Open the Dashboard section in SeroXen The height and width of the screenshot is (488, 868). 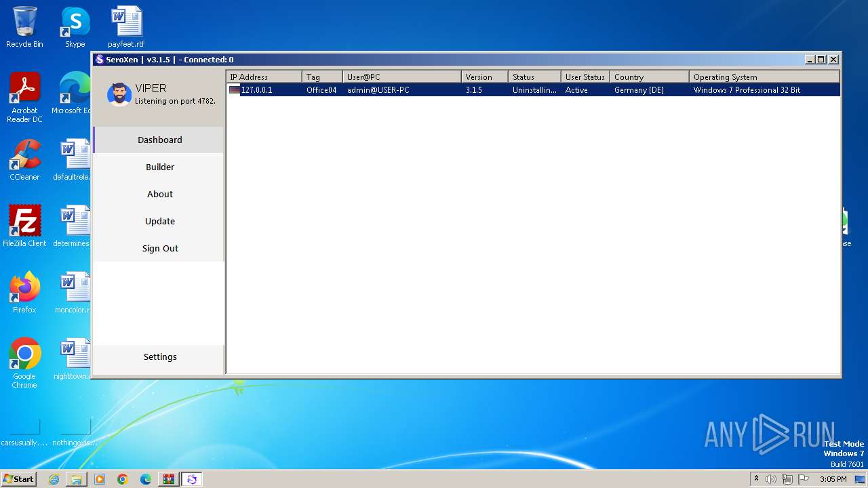click(x=159, y=140)
